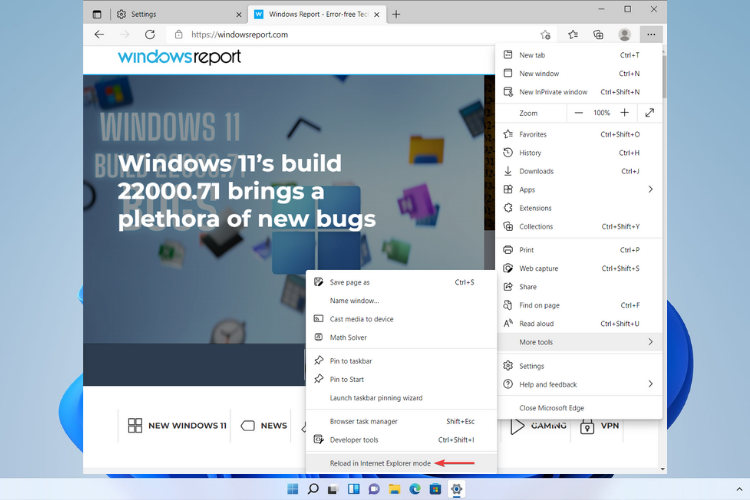Go back with the back arrow
The image size is (750, 500).
(x=99, y=34)
